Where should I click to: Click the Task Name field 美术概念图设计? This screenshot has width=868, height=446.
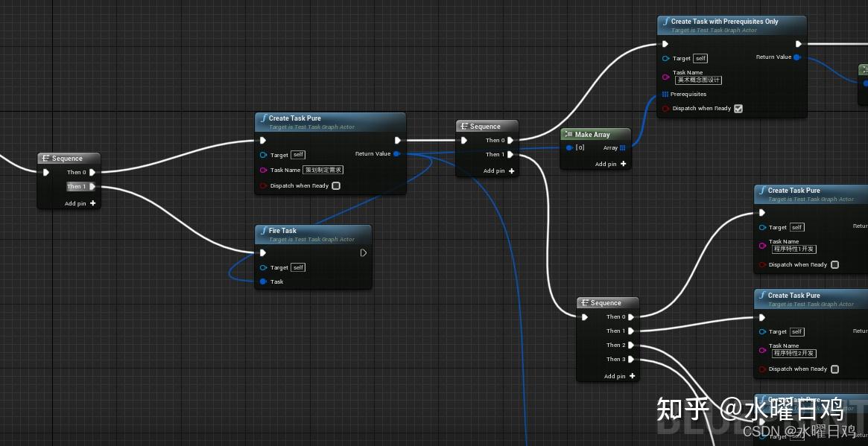click(x=698, y=80)
